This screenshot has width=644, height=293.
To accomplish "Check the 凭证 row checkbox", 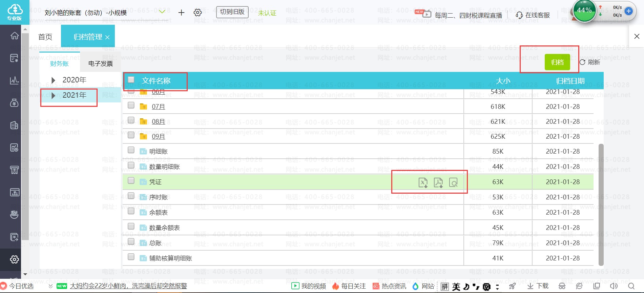I will pyautogui.click(x=131, y=180).
